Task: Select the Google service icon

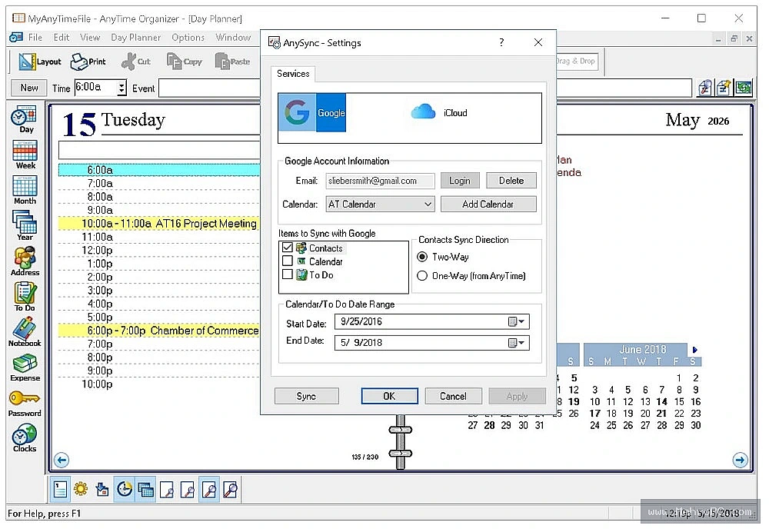Action: (312, 112)
